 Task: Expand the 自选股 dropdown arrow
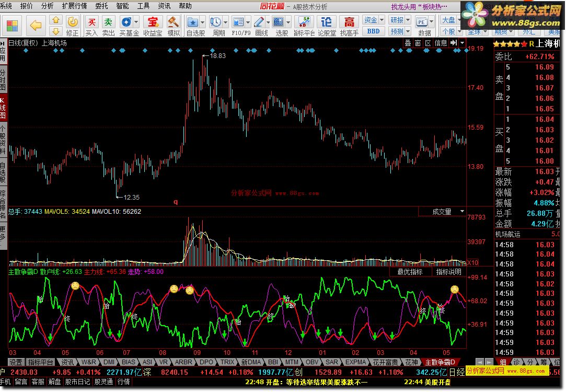click(202, 22)
